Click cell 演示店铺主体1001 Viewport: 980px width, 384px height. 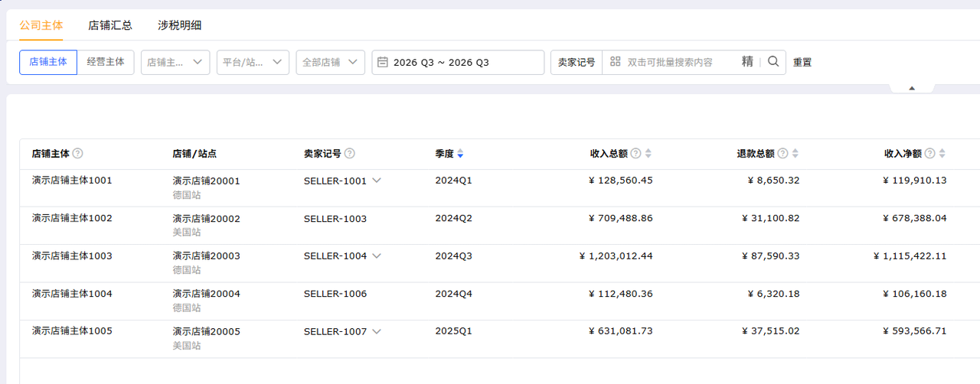[72, 181]
